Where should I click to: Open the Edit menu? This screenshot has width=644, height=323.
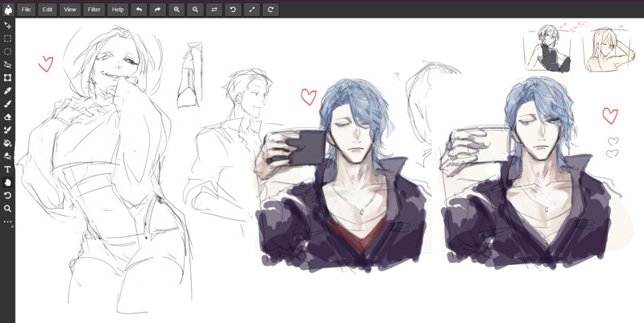48,10
